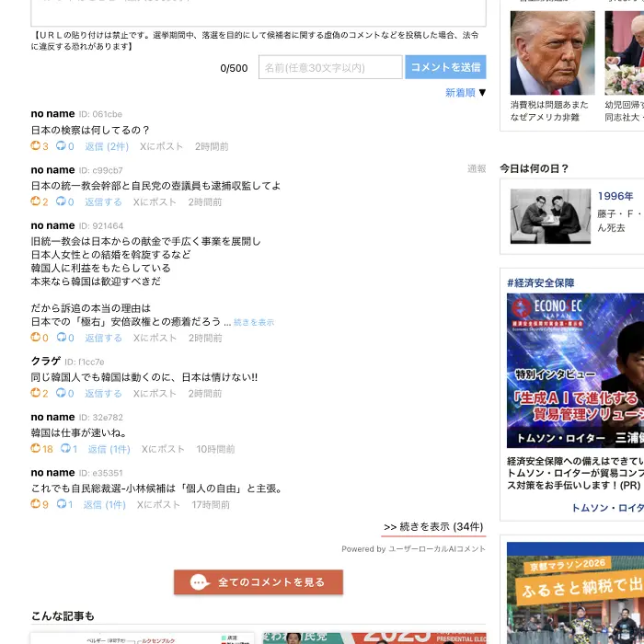Open replies '返信 (1件)' on ID e35351 comment
Viewport: 644px width, 644px height.
[105, 504]
